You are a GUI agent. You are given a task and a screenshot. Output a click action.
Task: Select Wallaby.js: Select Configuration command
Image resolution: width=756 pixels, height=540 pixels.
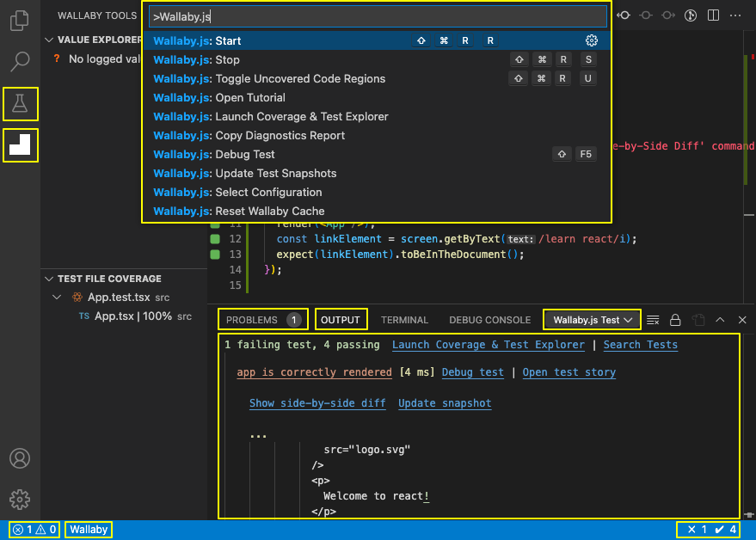tap(377, 192)
